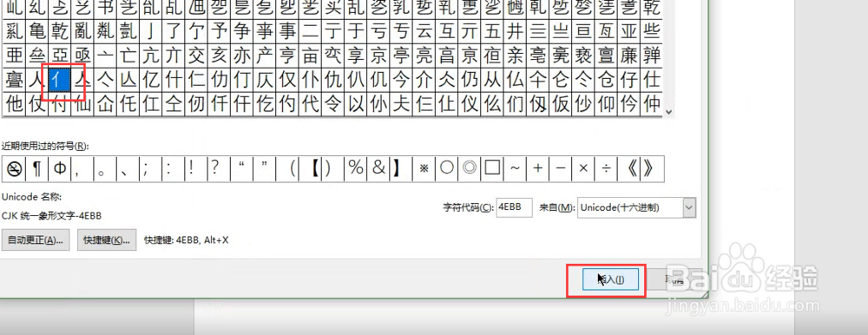The height and width of the screenshot is (335, 868).
Task: Pick the division ÷ symbol
Action: (x=605, y=169)
